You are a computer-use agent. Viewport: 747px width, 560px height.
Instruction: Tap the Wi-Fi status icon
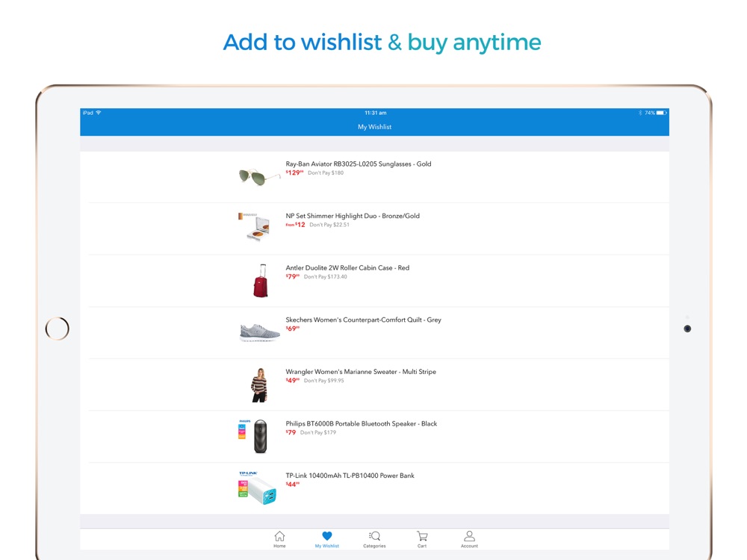tap(99, 113)
